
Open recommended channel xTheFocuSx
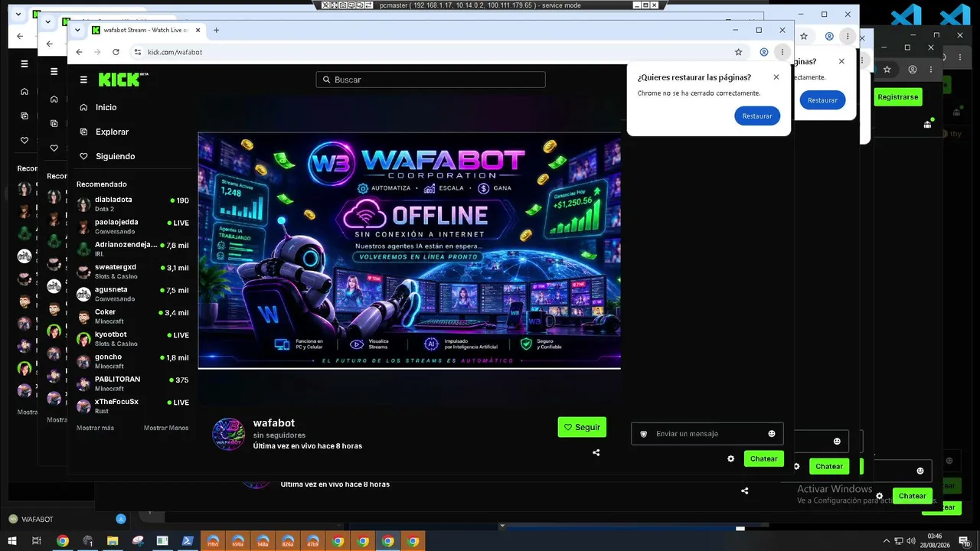(133, 406)
